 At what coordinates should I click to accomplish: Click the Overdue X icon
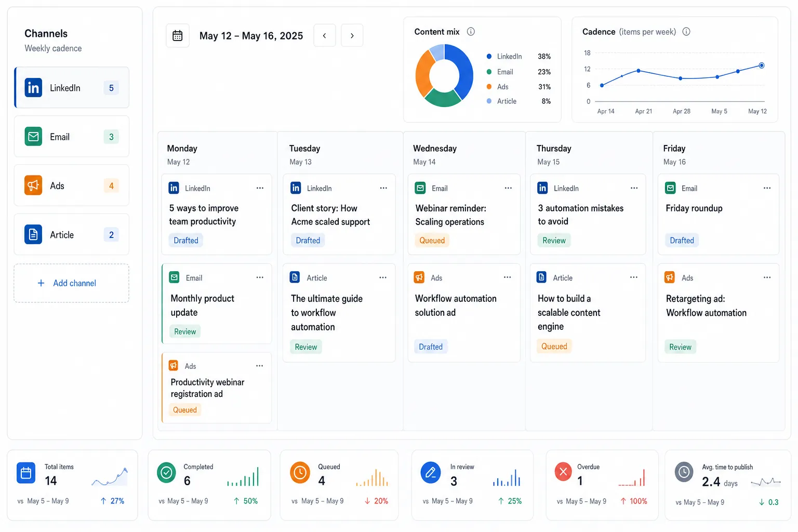[563, 472]
